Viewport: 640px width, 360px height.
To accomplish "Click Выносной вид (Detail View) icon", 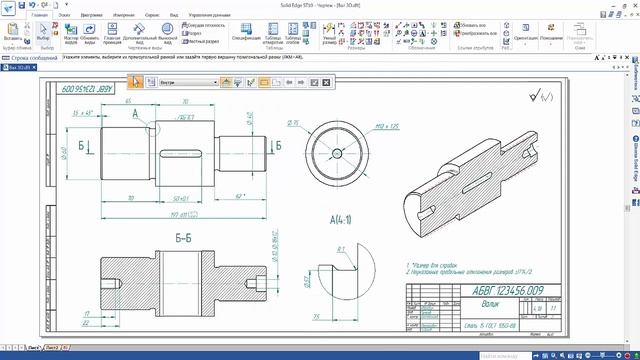I will 167,29.
